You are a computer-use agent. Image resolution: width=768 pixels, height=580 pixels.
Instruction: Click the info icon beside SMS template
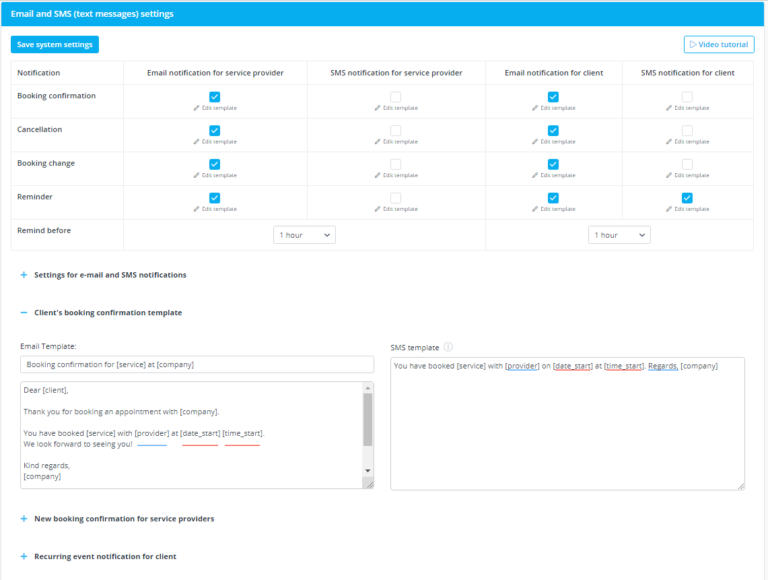(x=448, y=348)
